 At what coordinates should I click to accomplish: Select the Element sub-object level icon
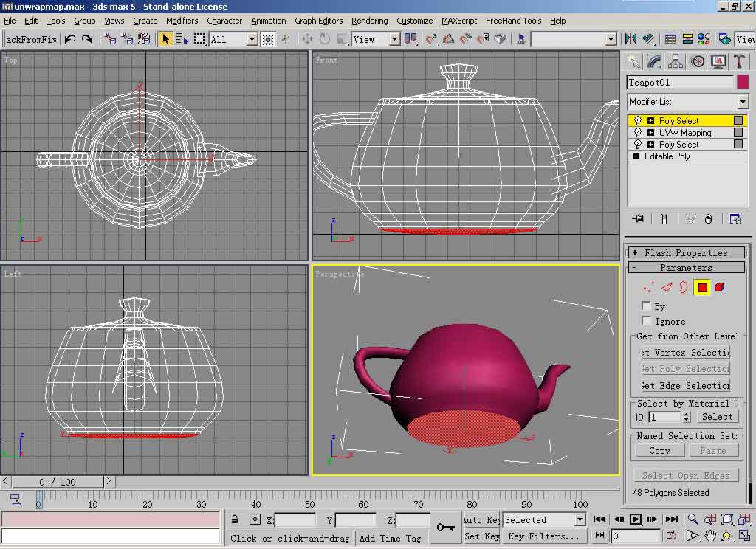pos(720,287)
